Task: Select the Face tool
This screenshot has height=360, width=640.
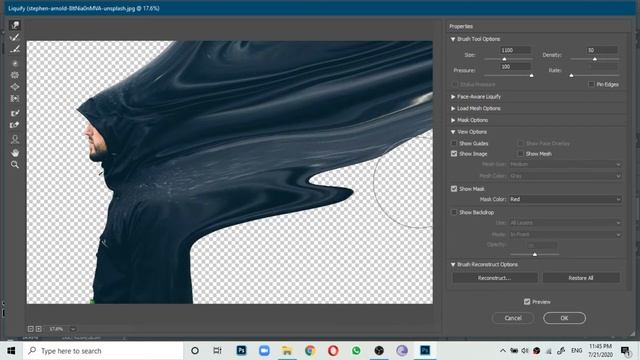Action: pos(15,139)
